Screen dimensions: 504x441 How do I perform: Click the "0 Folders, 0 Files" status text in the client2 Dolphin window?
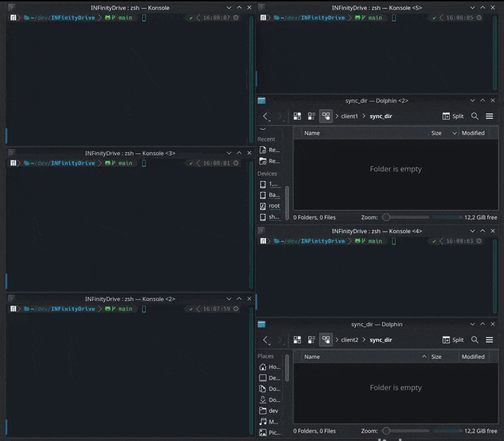point(314,431)
